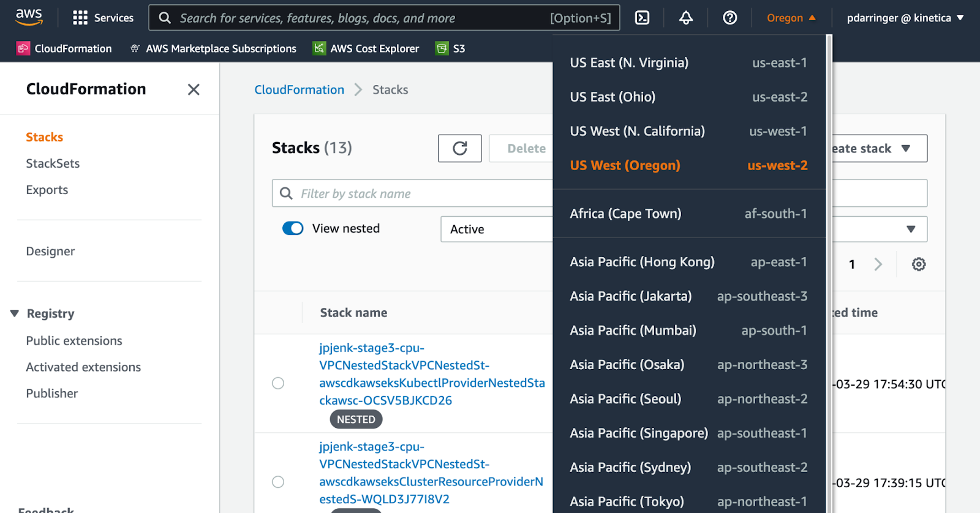Select Asia Pacific (Hong Kong) region
This screenshot has height=513, width=980.
tap(689, 262)
